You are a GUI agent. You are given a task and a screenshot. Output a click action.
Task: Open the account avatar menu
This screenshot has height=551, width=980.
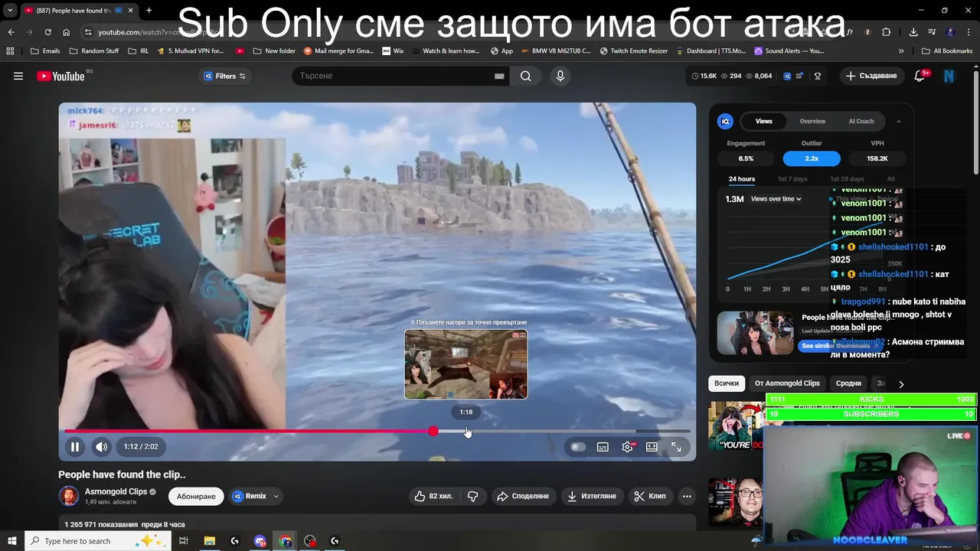949,76
